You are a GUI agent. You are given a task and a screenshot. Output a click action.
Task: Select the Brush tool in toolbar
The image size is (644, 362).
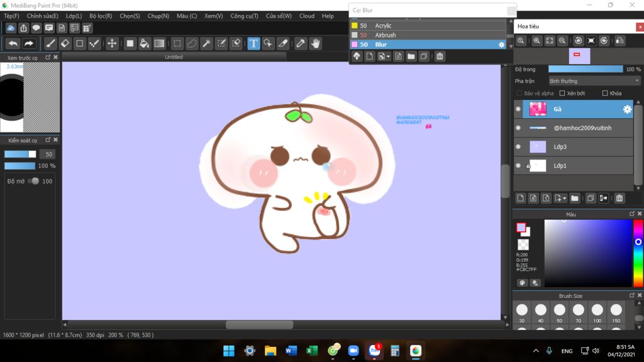click(x=50, y=43)
